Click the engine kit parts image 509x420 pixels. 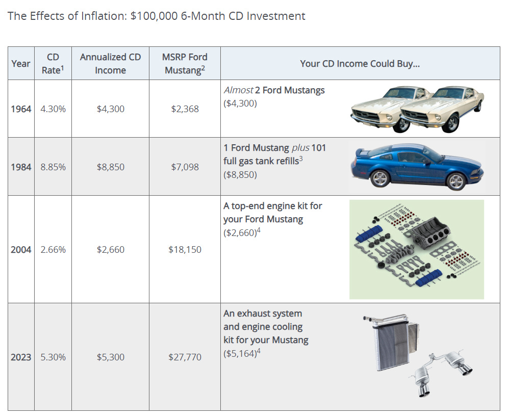417,249
